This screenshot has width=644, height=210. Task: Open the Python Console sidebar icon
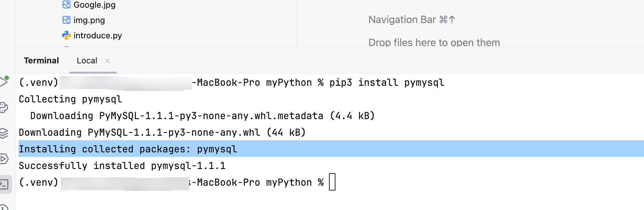pyautogui.click(x=4, y=108)
